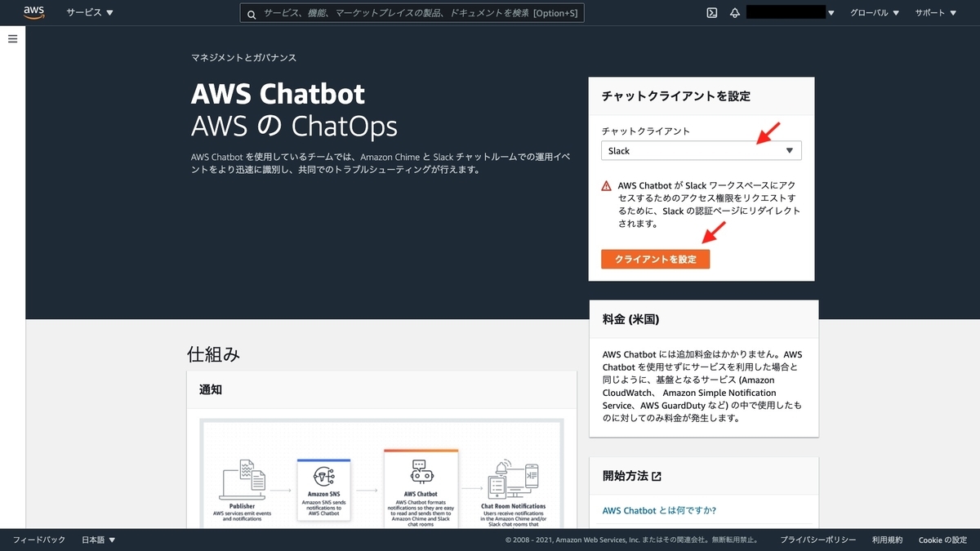Open the CloudShell terminal icon
This screenshot has width=980, height=551.
pos(712,13)
